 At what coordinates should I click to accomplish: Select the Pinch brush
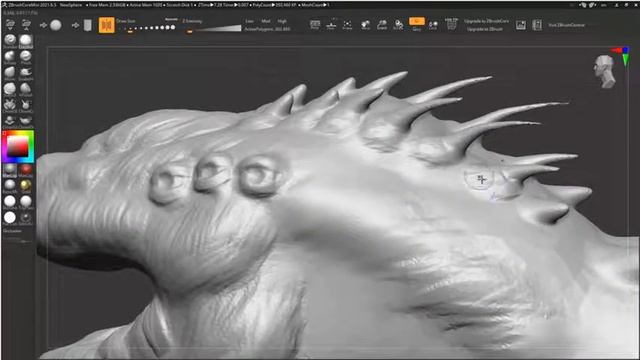pos(26,57)
